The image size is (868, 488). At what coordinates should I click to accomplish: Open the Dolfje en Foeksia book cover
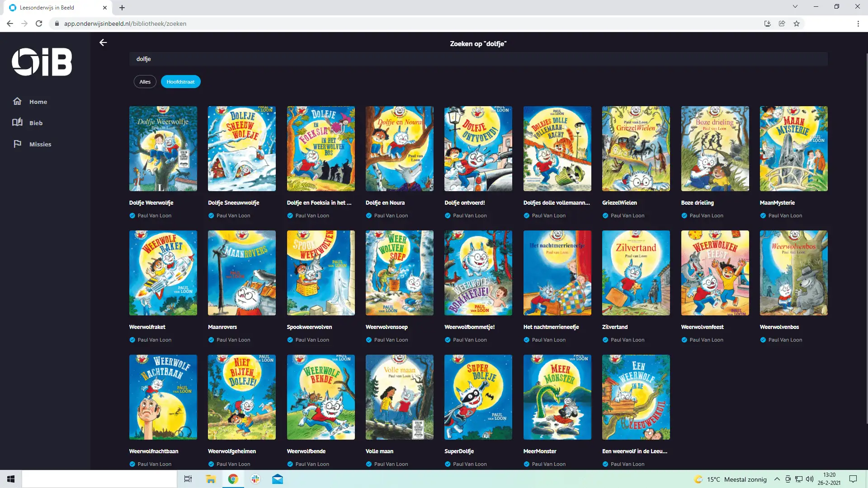point(321,149)
